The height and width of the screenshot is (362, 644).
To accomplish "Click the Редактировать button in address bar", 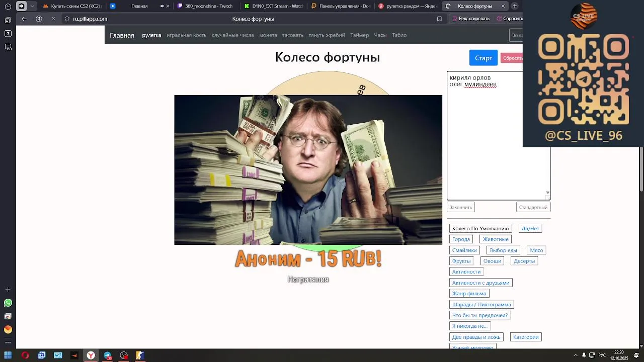I will [x=471, y=19].
